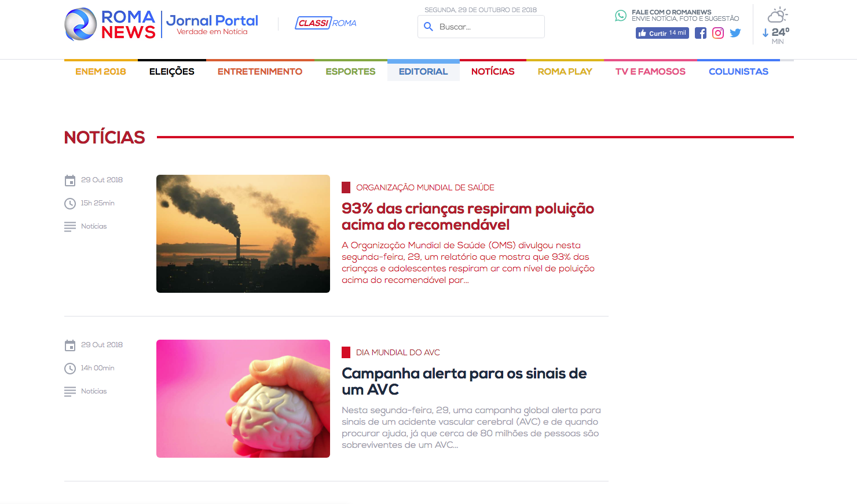Open the Colunistas menu section
This screenshot has width=857, height=504.
(738, 71)
